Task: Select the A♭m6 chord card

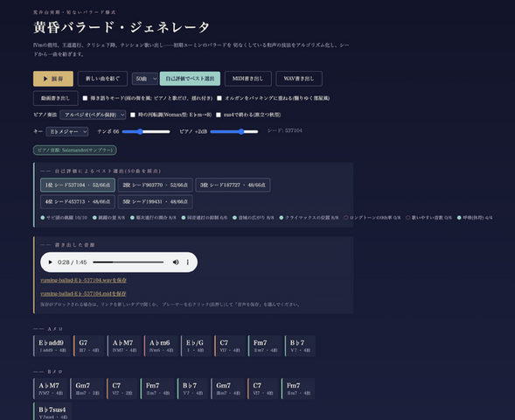Action: tap(161, 346)
